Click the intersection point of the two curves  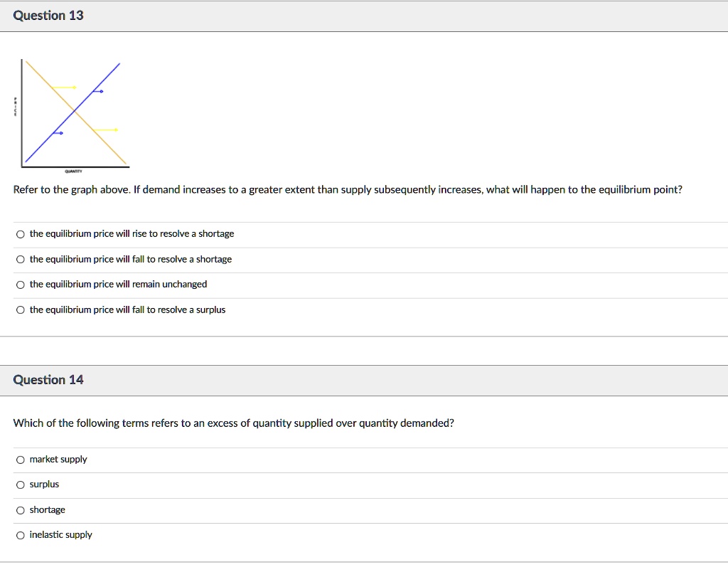tap(74, 112)
